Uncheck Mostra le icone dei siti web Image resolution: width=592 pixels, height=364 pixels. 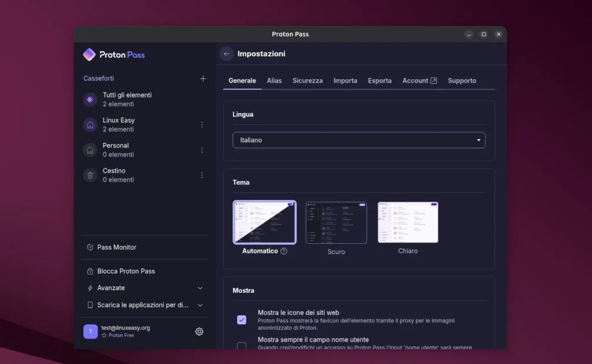(x=242, y=320)
